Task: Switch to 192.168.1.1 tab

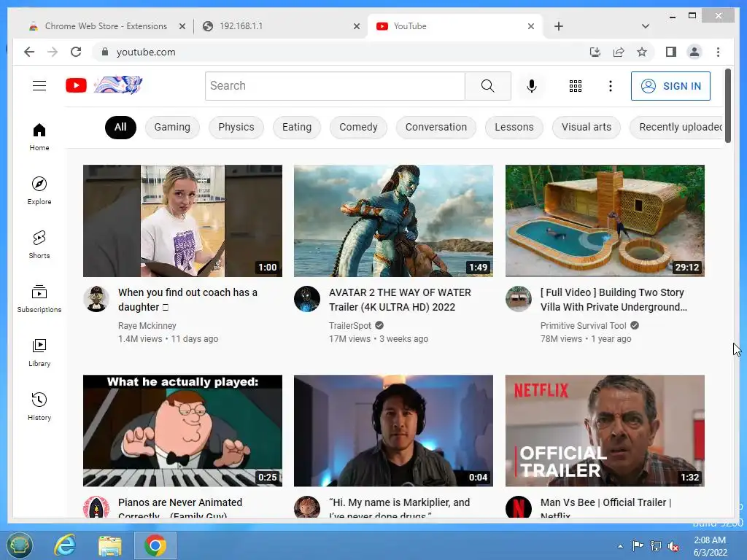Action: pyautogui.click(x=281, y=26)
